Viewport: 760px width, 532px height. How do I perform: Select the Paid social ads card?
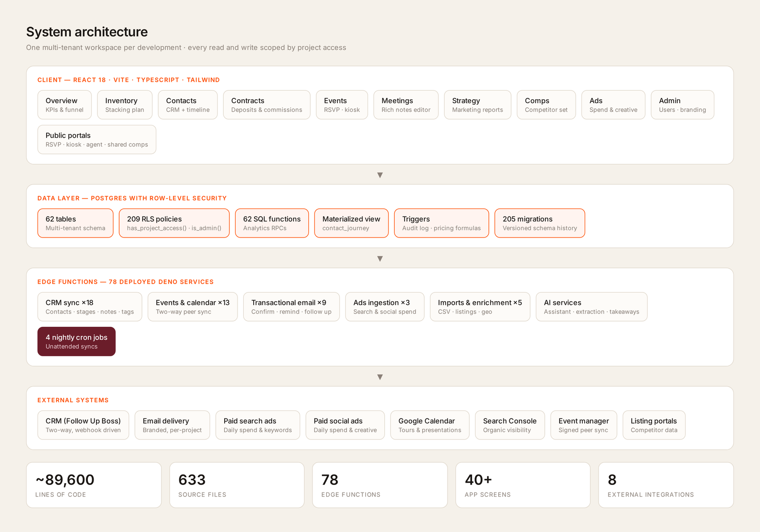pos(345,425)
